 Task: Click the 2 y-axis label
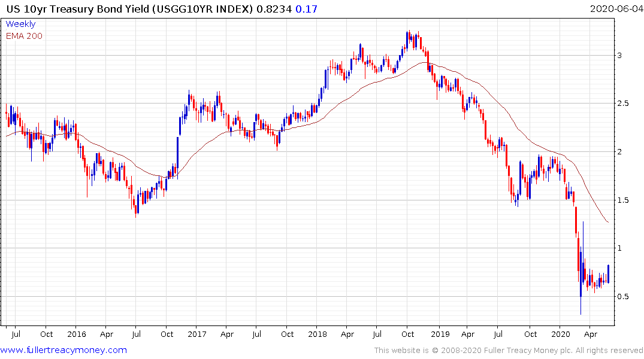[619, 152]
